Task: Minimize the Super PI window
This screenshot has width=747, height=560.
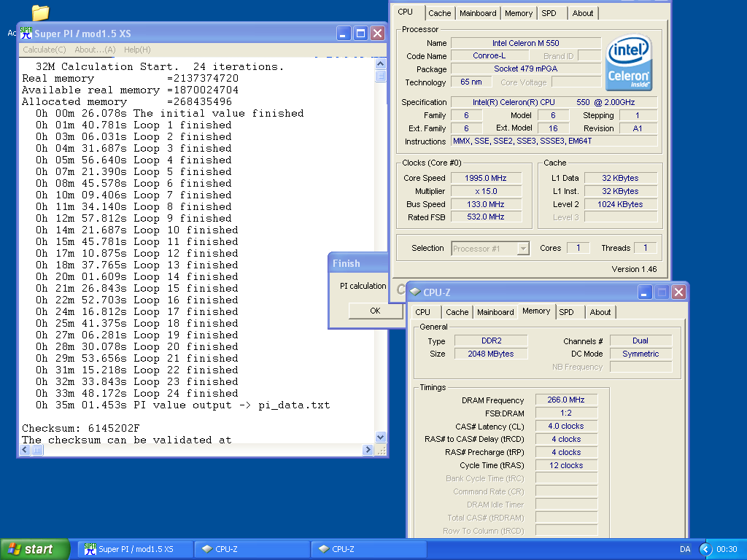Action: coord(344,34)
